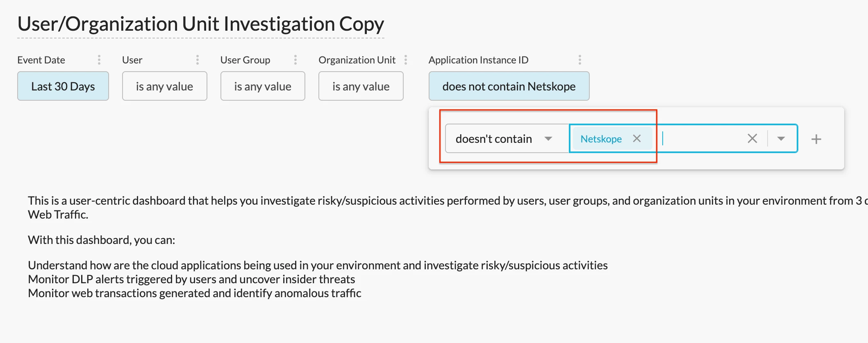The width and height of the screenshot is (868, 343).
Task: Collapse the "does not contain Netskope" filter
Action: tap(509, 86)
